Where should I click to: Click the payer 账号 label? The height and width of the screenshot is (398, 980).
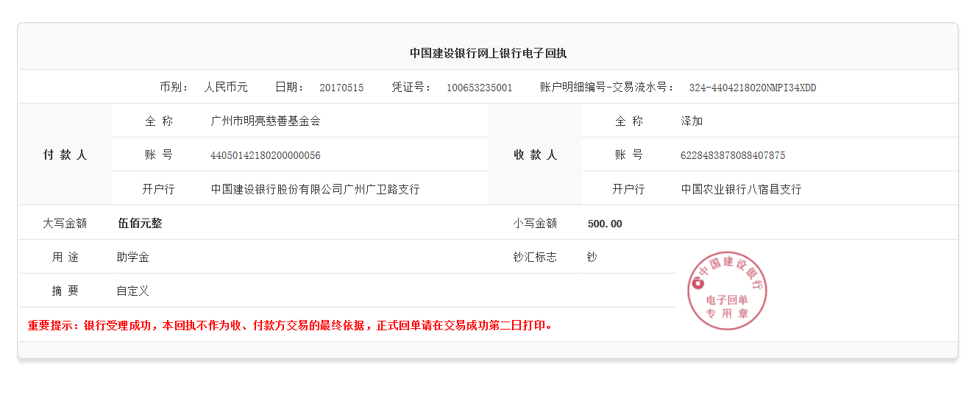[x=158, y=154]
